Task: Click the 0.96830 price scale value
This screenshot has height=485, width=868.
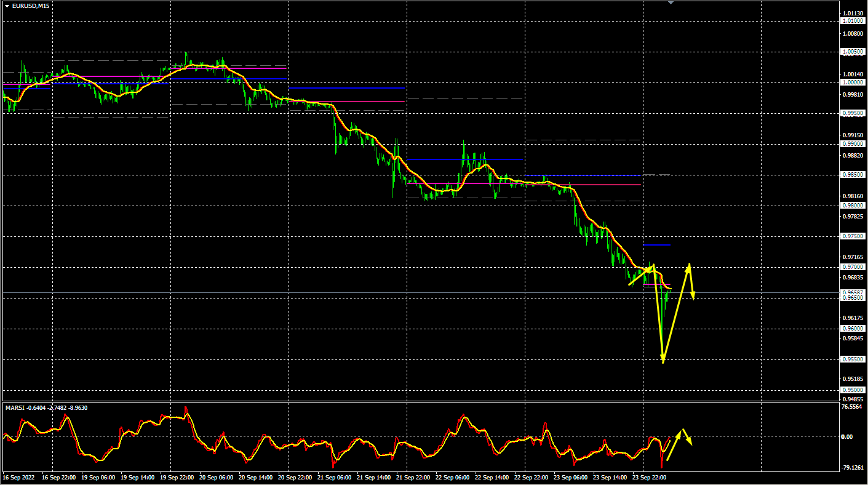Action: pyautogui.click(x=851, y=277)
